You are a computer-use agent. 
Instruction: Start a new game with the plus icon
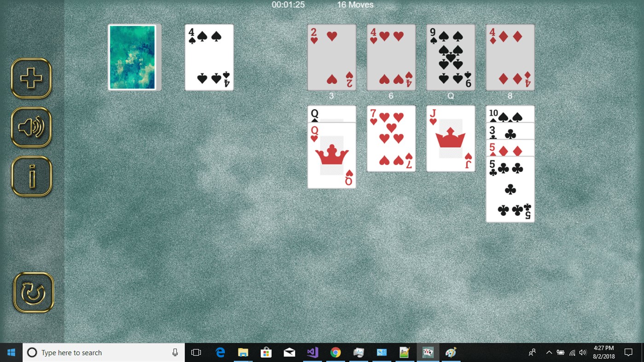(x=31, y=78)
